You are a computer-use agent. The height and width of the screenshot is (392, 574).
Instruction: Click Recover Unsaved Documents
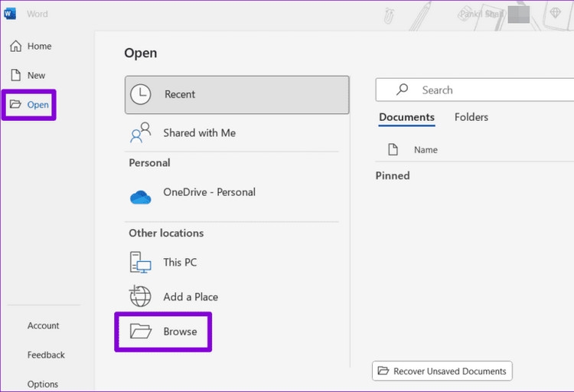pyautogui.click(x=442, y=371)
